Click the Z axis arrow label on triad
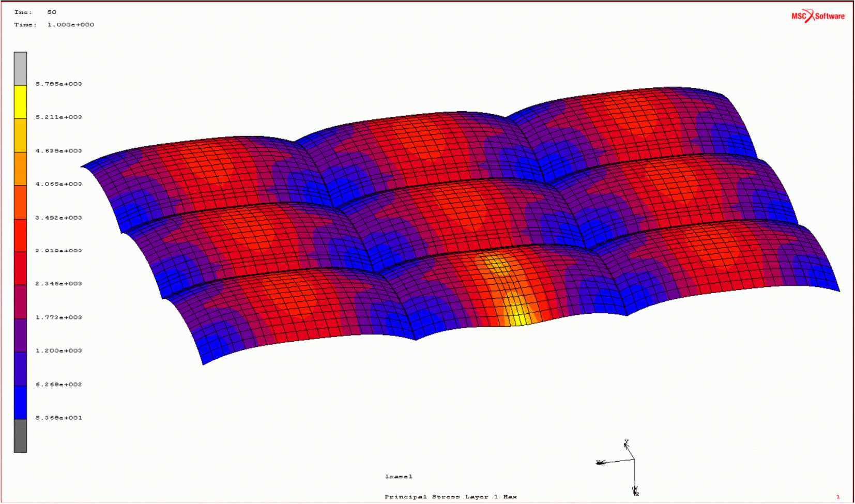The height and width of the screenshot is (504, 855). [636, 494]
